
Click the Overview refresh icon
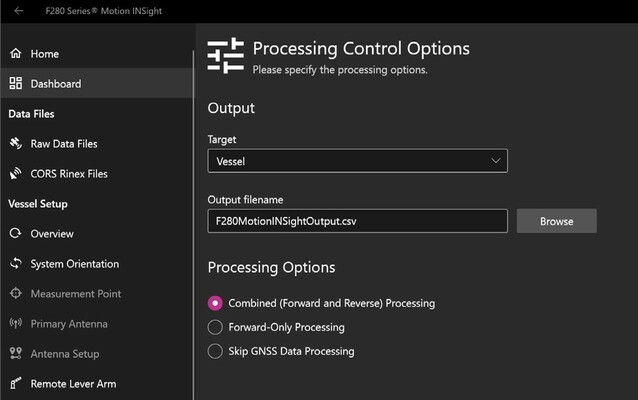point(15,234)
